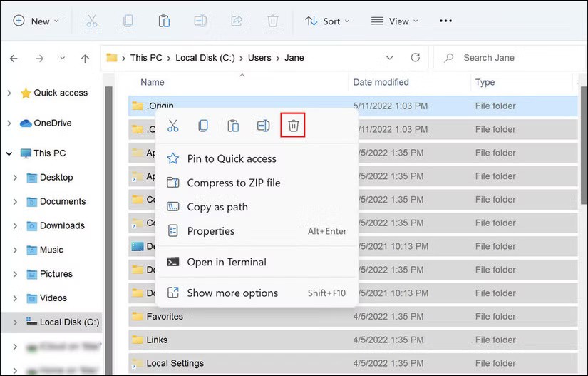
Task: Open the View layout dropdown
Action: point(394,21)
